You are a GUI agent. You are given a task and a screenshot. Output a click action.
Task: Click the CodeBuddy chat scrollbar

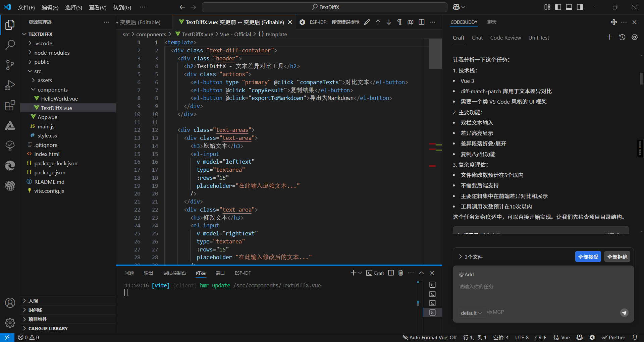point(641,79)
